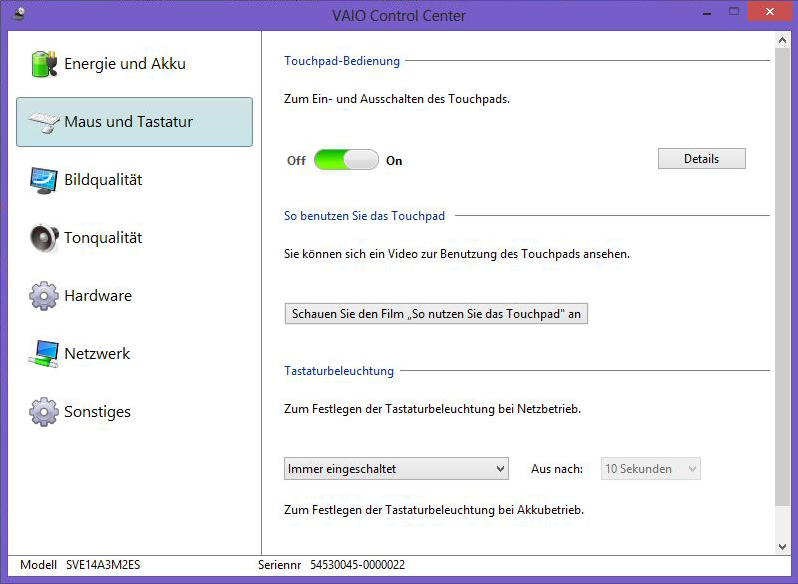Show the Netzwerk settings
The image size is (798, 584).
(134, 354)
